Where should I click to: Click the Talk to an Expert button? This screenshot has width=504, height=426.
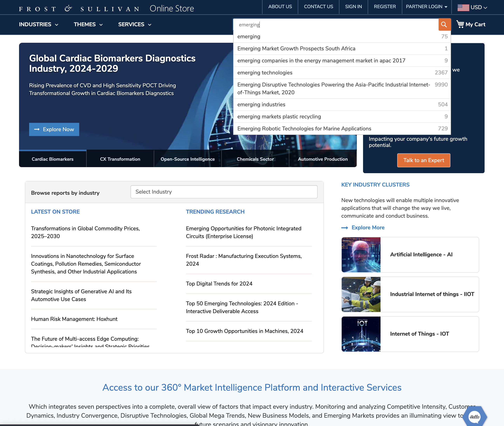[423, 160]
